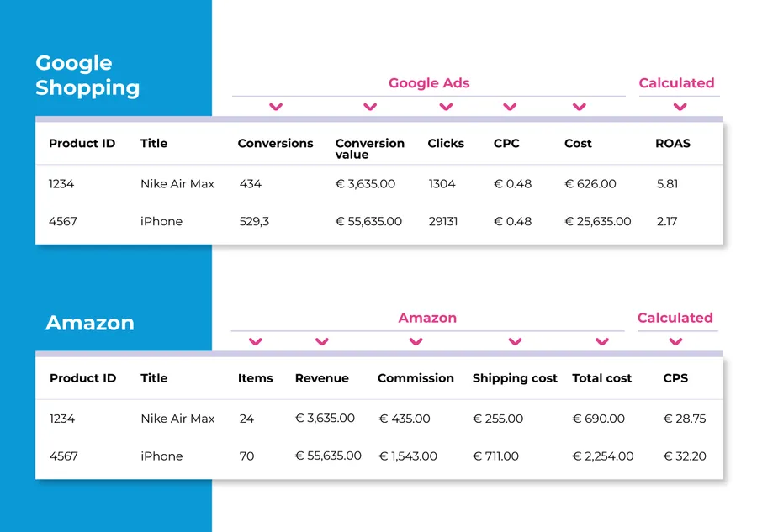The width and height of the screenshot is (757, 532).
Task: Click the Shipping cost column header
Action: [515, 378]
